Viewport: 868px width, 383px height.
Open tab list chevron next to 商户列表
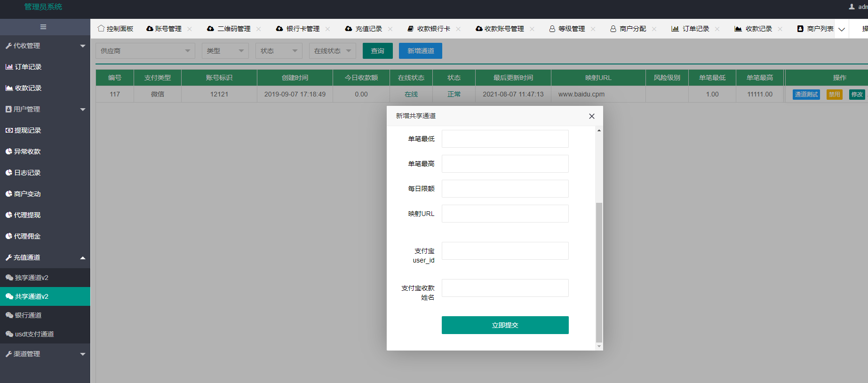tap(842, 29)
